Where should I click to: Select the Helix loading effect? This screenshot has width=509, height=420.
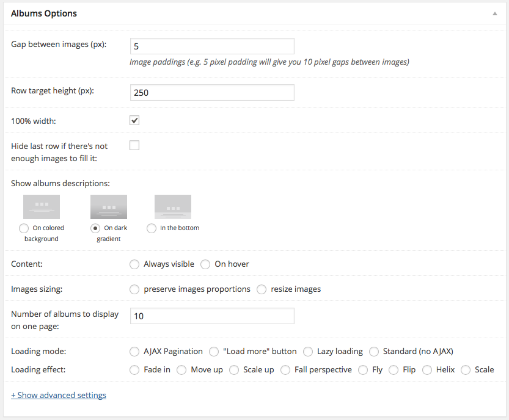[427, 370]
